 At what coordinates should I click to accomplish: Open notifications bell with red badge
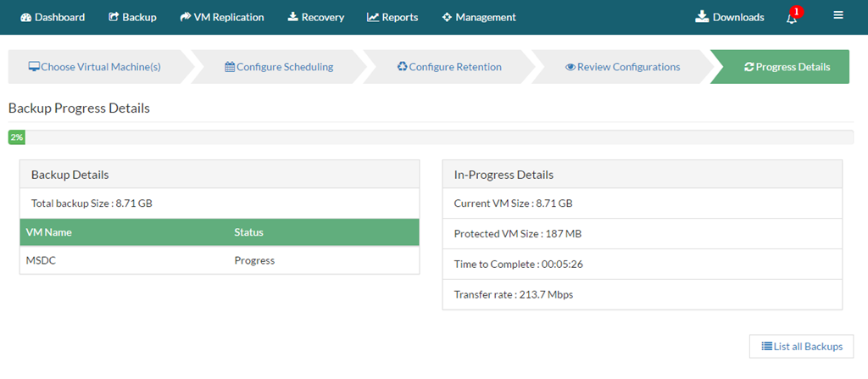pos(793,16)
